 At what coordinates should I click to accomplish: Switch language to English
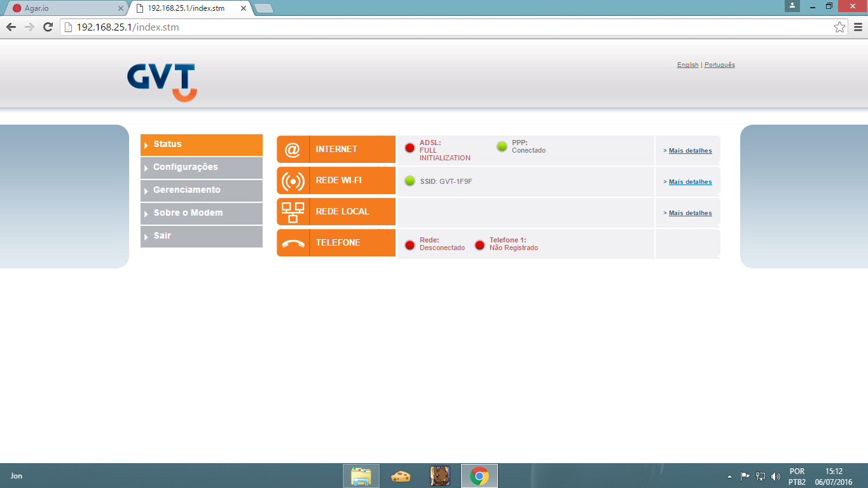tap(687, 65)
